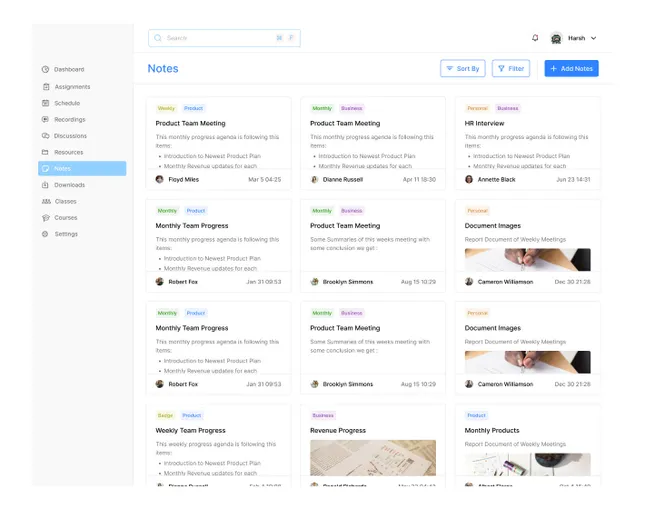Open Downloads from sidebar

(70, 185)
